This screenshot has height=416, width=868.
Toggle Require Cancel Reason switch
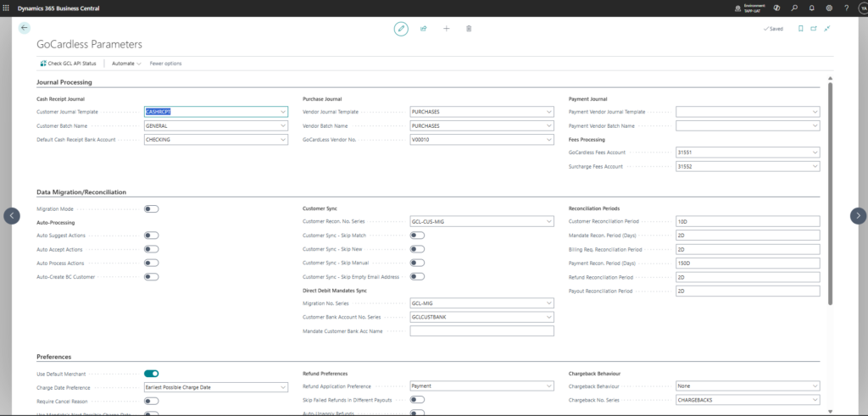pyautogui.click(x=151, y=401)
